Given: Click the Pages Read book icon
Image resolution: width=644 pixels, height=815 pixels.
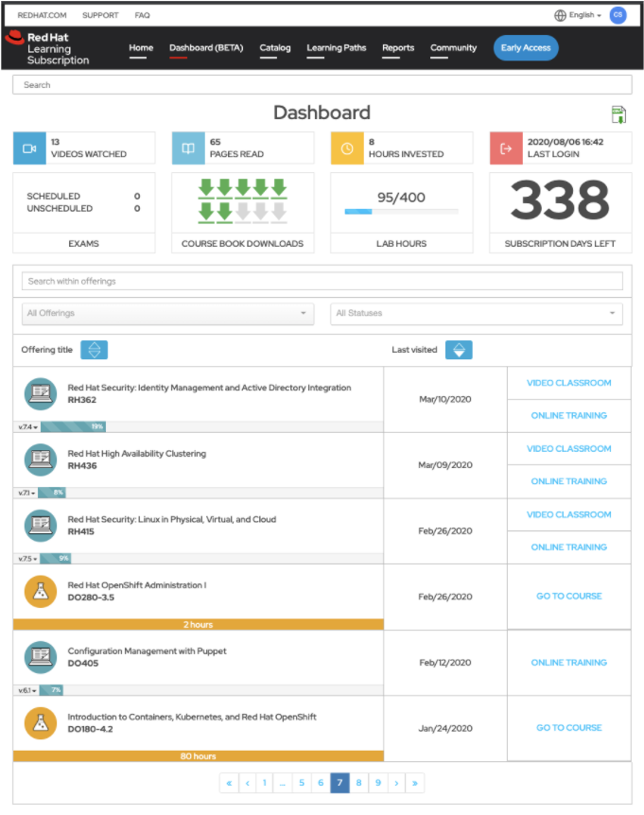Looking at the screenshot, I should 187,148.
